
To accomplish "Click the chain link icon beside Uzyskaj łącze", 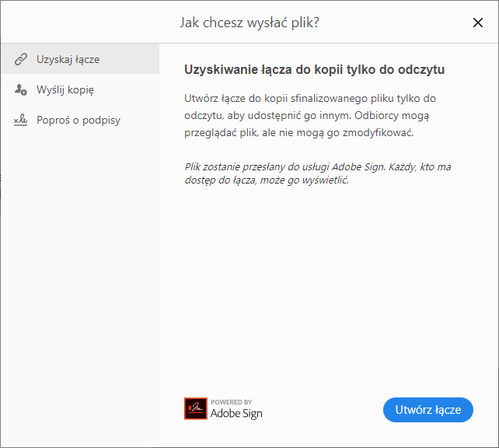I will point(21,59).
